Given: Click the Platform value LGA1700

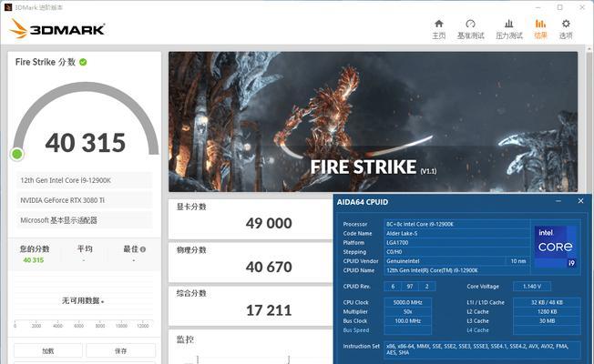Looking at the screenshot, I should tap(456, 243).
